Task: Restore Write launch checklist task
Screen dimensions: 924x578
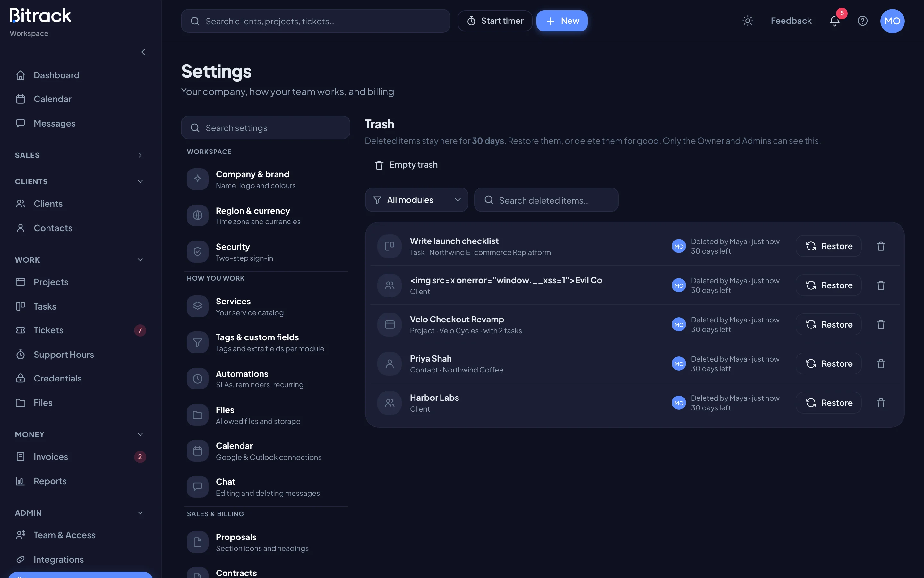Action: pyautogui.click(x=828, y=246)
